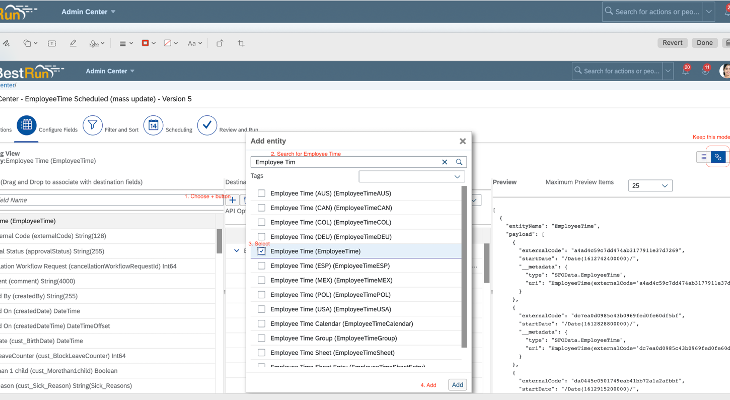Check Employee Time (POL) checkbox
The image size is (730, 400).
click(261, 295)
